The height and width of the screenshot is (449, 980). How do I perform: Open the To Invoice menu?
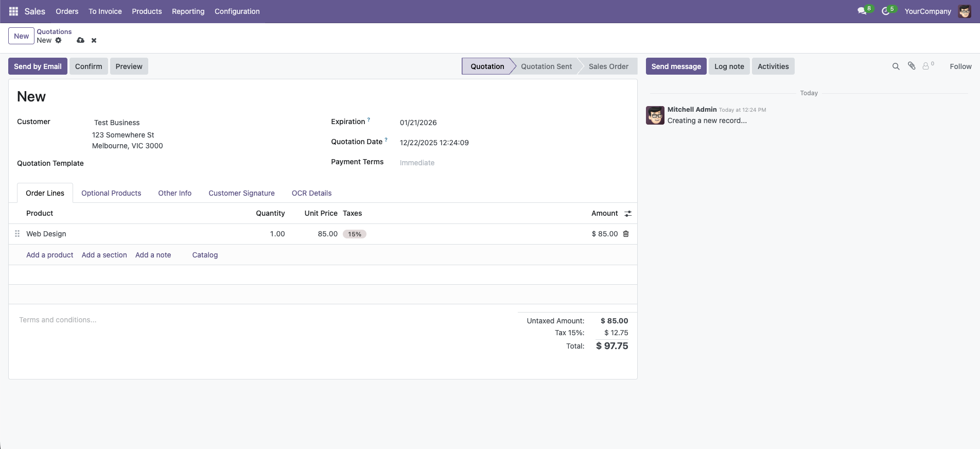105,11
